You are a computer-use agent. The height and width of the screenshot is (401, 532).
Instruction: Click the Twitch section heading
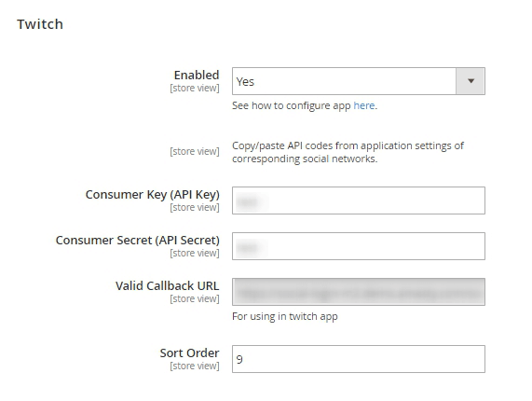(40, 24)
